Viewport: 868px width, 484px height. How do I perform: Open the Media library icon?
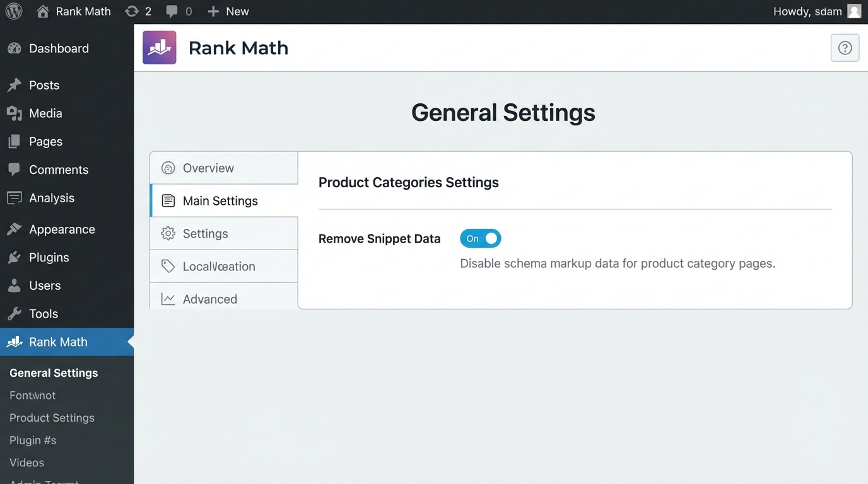coord(14,113)
